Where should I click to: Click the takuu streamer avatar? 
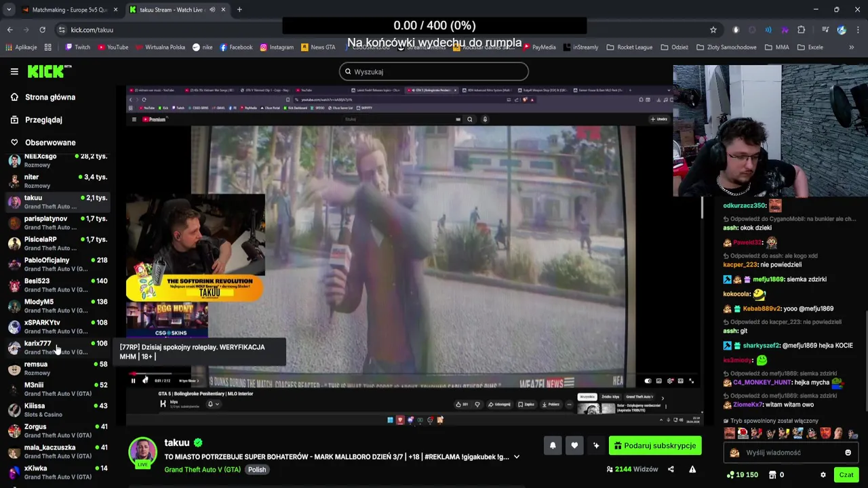point(143,453)
